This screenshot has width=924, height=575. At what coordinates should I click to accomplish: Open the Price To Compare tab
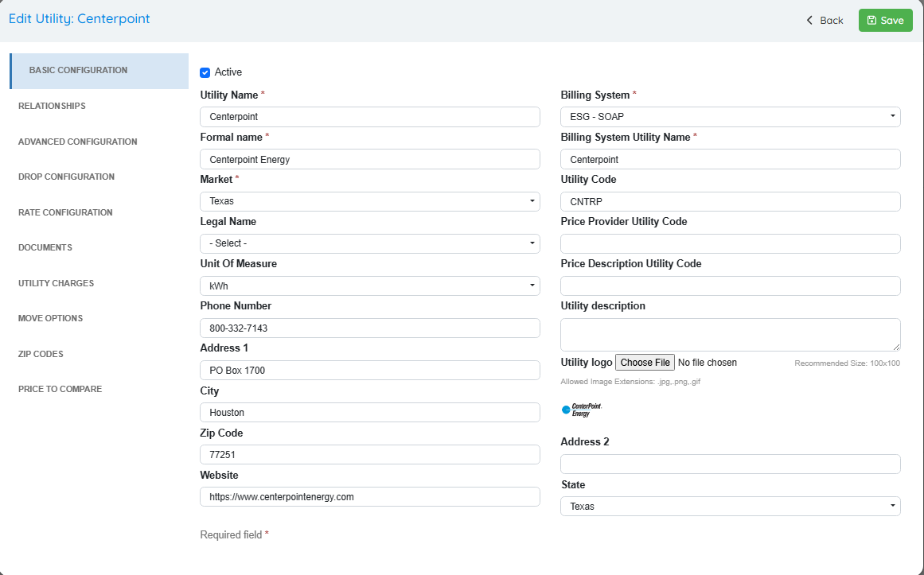(x=60, y=389)
